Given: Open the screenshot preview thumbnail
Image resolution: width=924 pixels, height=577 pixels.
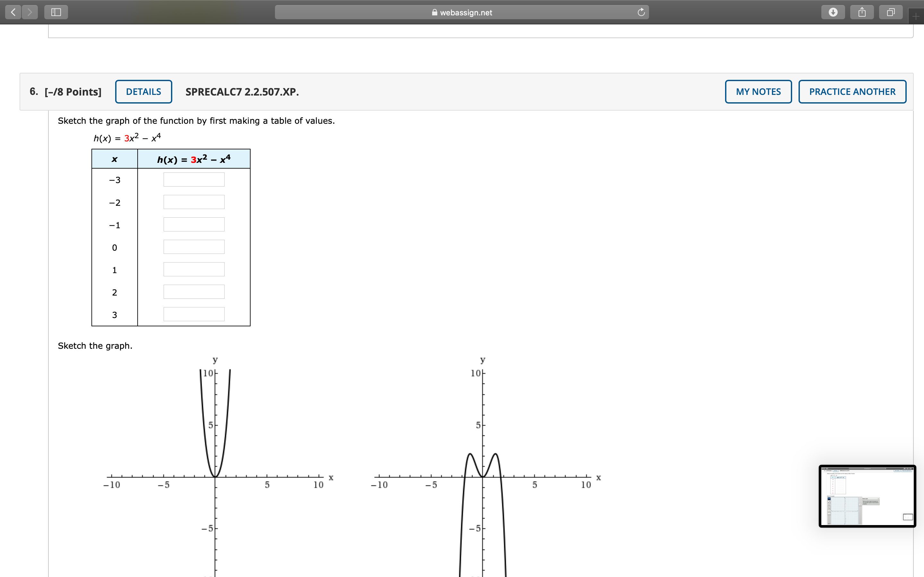Looking at the screenshot, I should point(867,496).
